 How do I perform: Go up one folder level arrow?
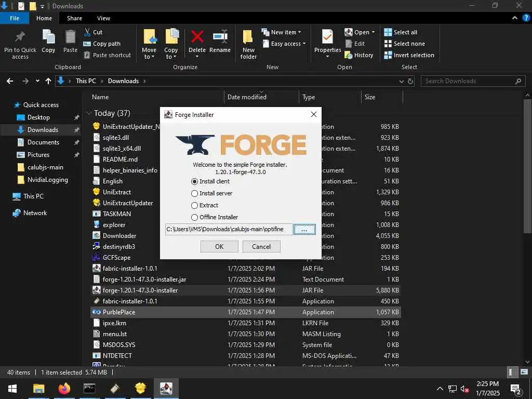[48, 81]
